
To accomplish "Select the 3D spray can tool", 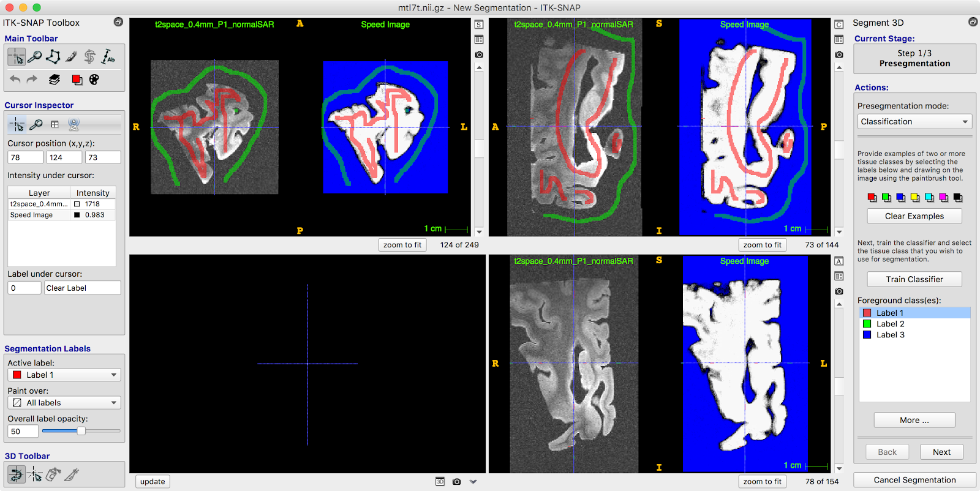I will (53, 474).
